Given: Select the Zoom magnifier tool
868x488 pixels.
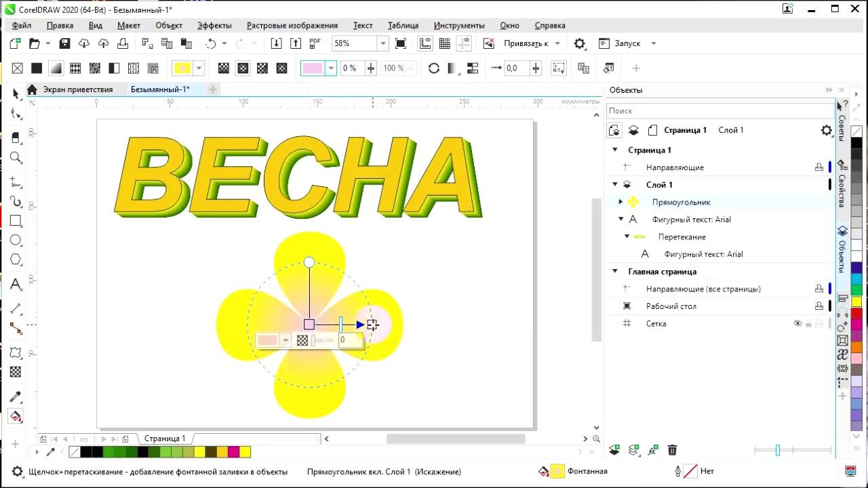Looking at the screenshot, I should click(16, 158).
